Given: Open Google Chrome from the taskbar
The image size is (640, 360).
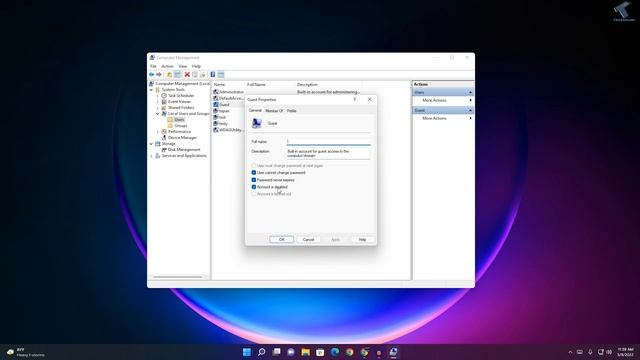Looking at the screenshot, I should click(349, 352).
